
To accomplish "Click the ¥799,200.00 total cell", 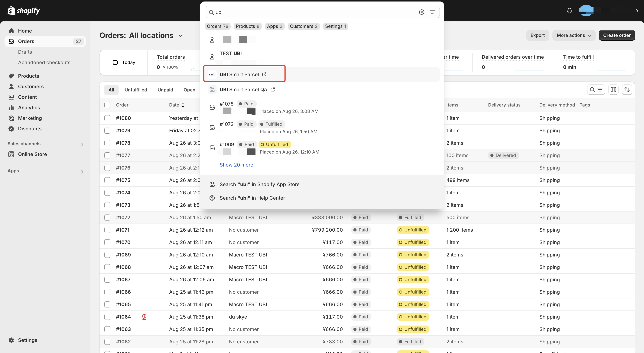I will click(x=327, y=230).
